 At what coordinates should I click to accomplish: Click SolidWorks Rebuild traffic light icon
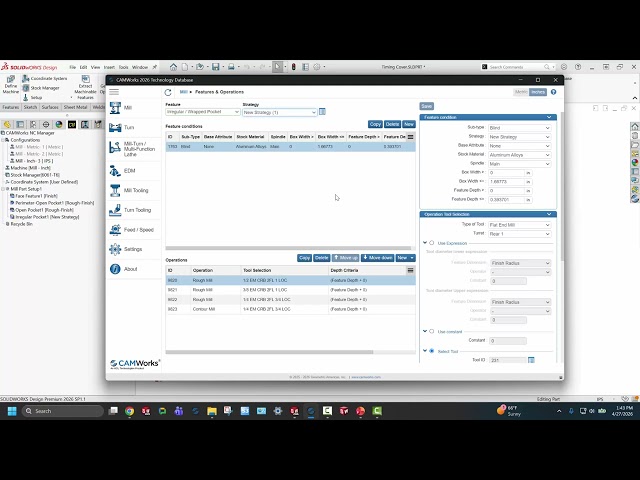293,67
